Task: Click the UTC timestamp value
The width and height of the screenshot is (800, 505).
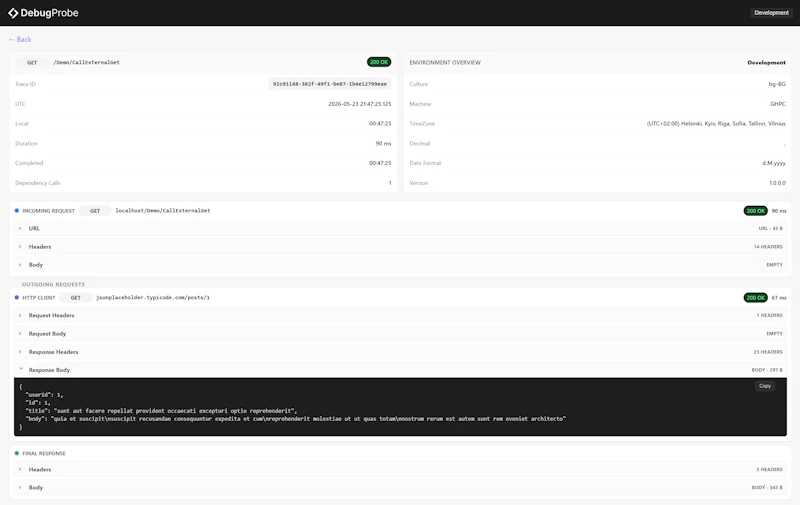Action: point(360,104)
